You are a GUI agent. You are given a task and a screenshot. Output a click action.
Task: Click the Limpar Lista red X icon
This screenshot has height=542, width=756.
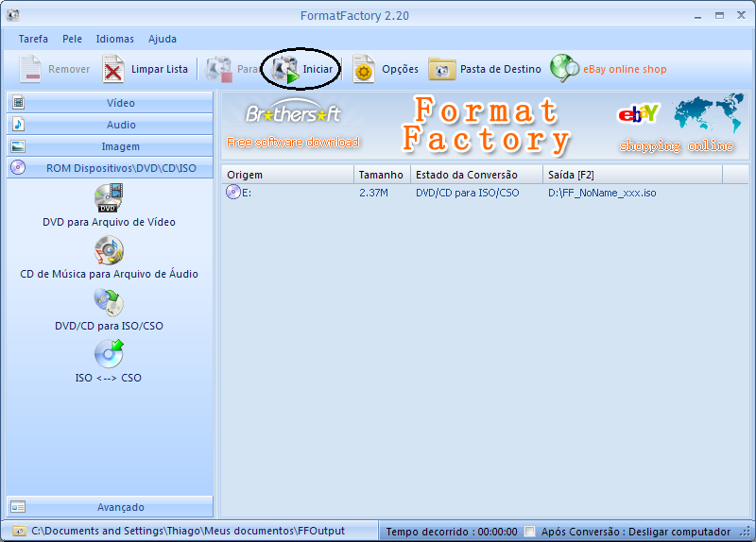112,69
